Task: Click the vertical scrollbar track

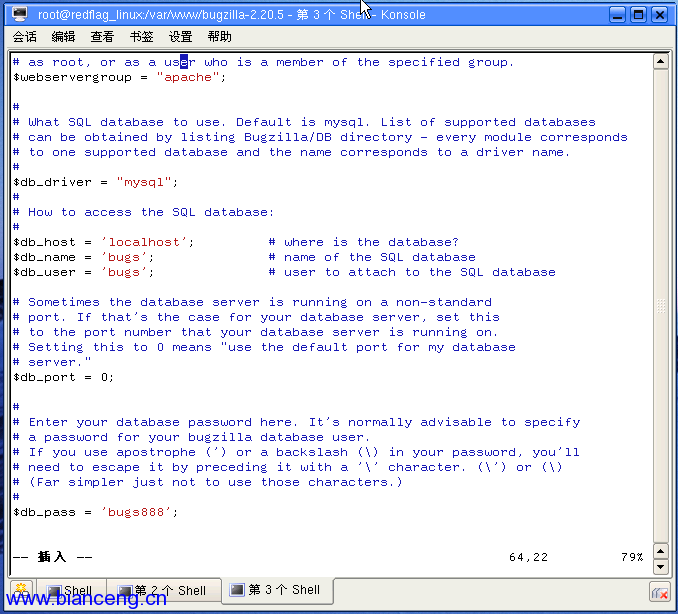Action: pos(661,306)
